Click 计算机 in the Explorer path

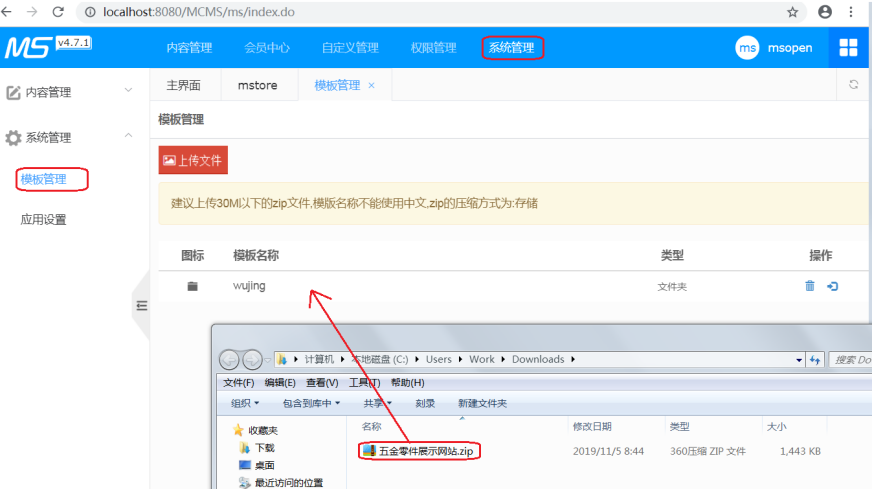click(319, 359)
